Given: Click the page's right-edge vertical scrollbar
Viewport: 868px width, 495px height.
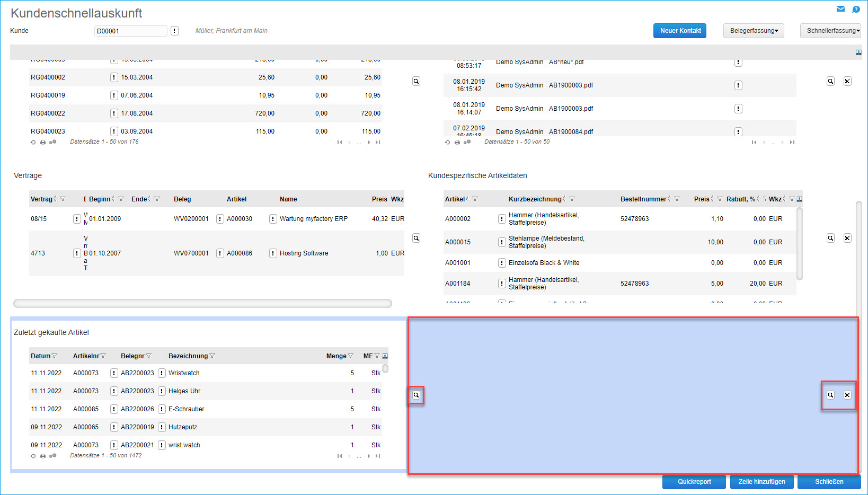Looking at the screenshot, I should click(859, 337).
